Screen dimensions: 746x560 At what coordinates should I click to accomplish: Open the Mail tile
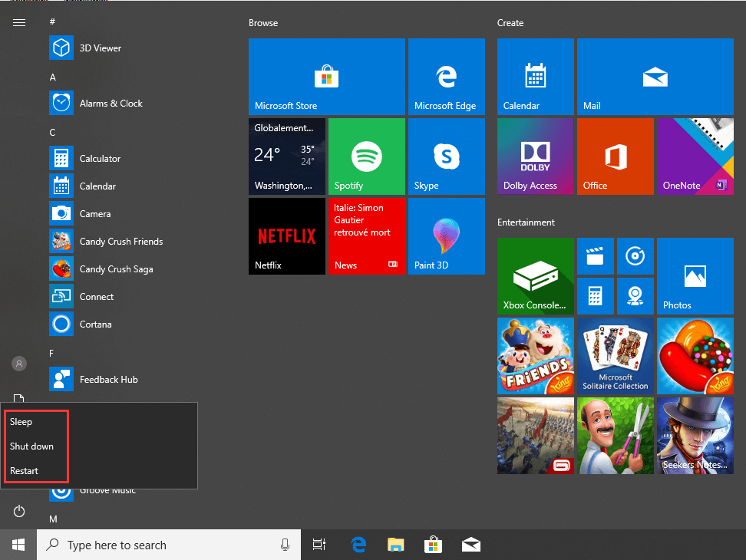(655, 77)
